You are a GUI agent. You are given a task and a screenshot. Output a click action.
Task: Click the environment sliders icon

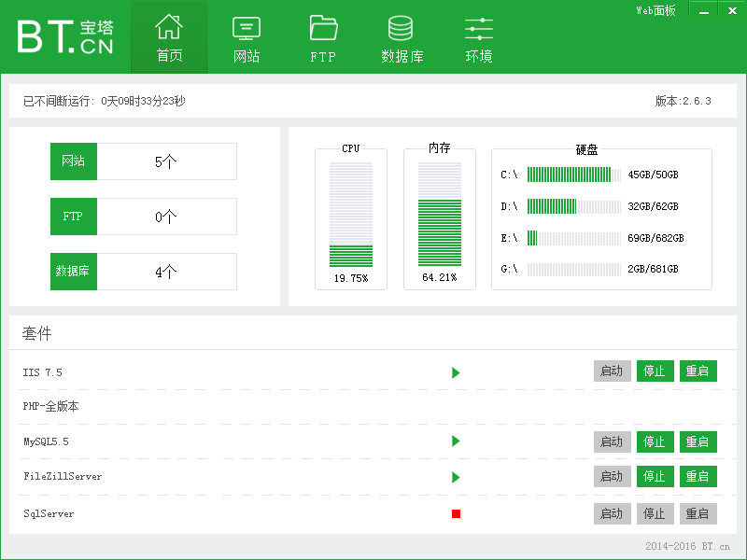479,29
